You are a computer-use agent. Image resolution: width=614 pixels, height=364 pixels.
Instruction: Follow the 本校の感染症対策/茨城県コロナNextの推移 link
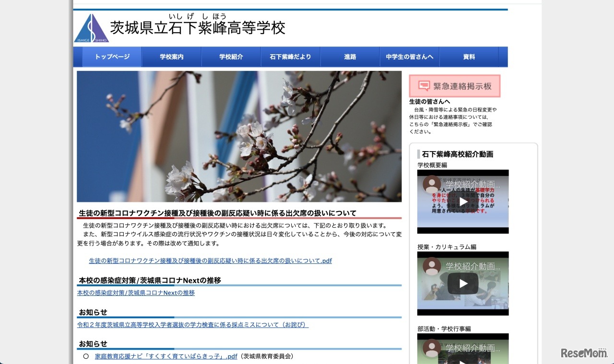(x=136, y=293)
